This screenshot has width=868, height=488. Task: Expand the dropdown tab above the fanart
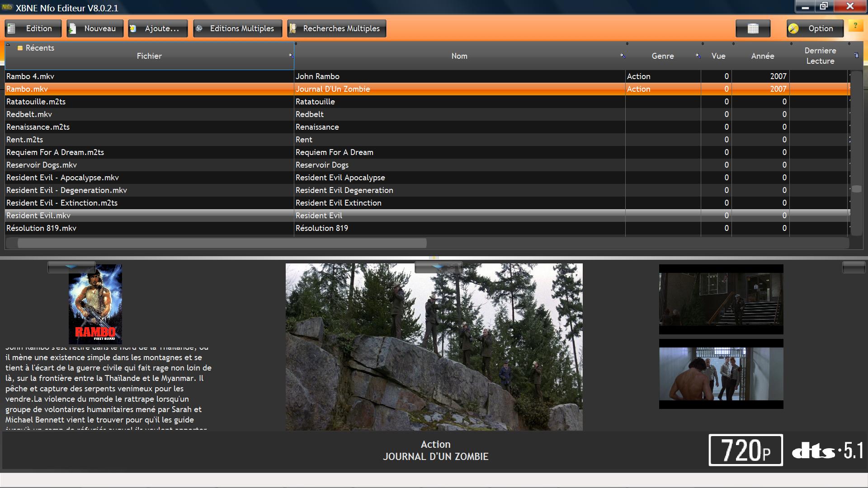click(438, 267)
